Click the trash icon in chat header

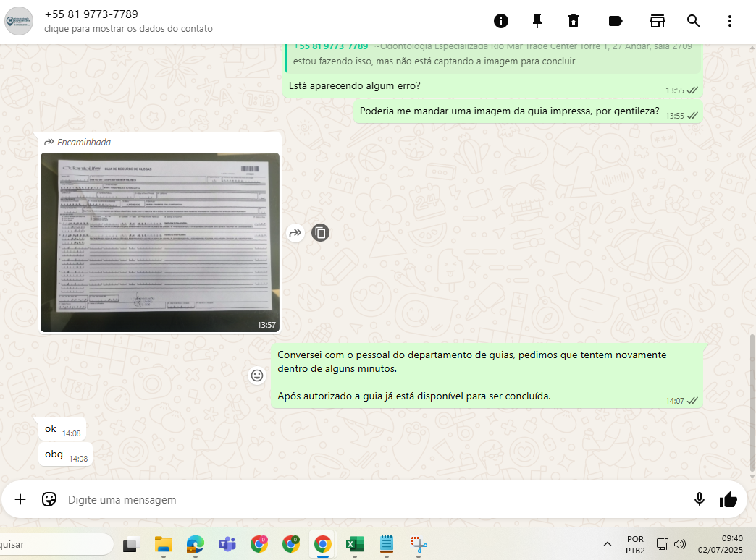[574, 21]
